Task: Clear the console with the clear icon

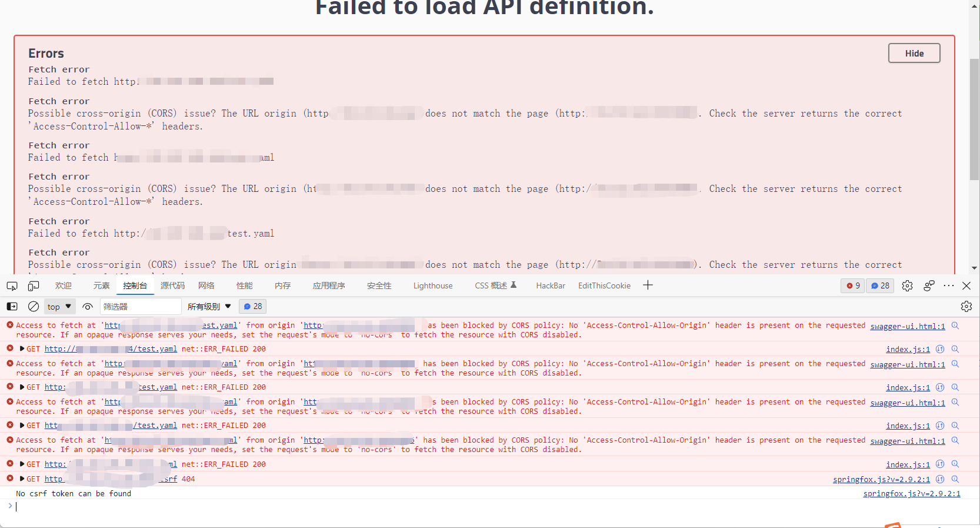Action: [x=34, y=307]
